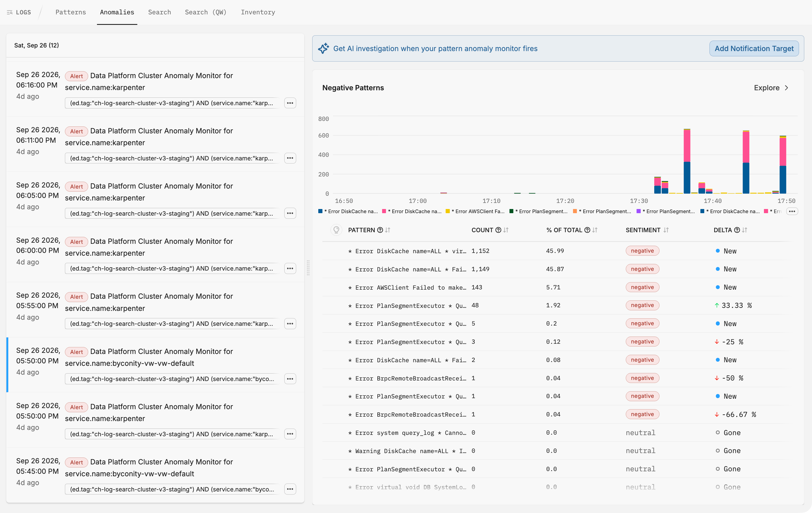Click the help icon next to COUNT

(x=498, y=230)
